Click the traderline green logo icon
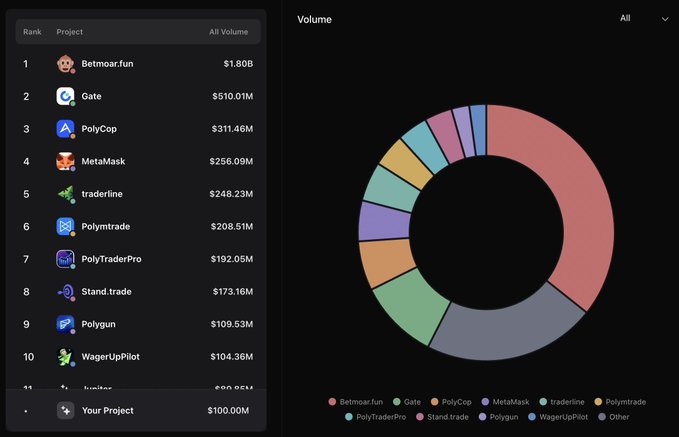 point(65,194)
